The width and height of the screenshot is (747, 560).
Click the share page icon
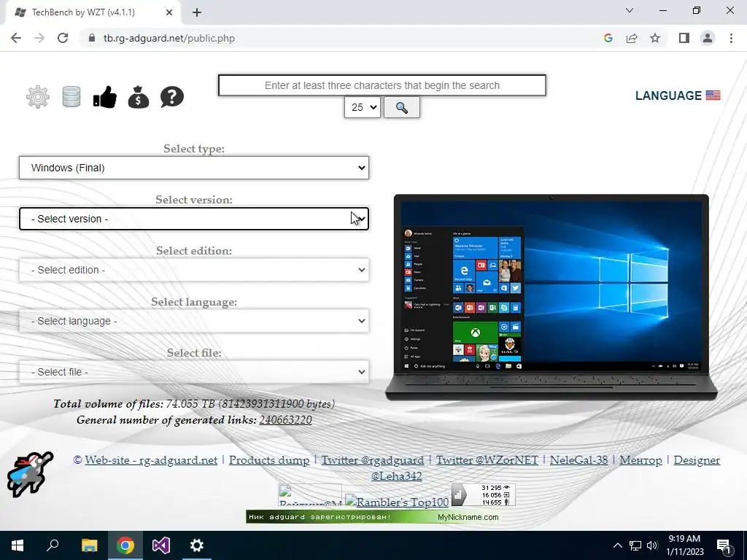632,38
